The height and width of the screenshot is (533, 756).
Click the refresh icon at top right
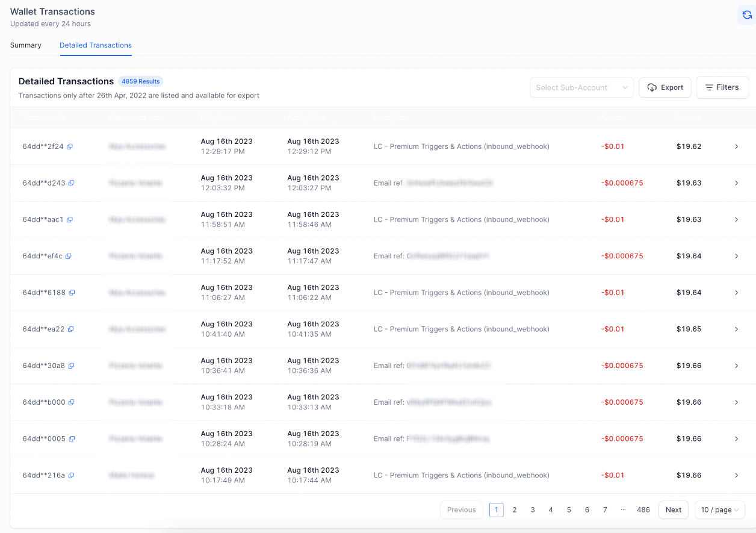pos(747,15)
